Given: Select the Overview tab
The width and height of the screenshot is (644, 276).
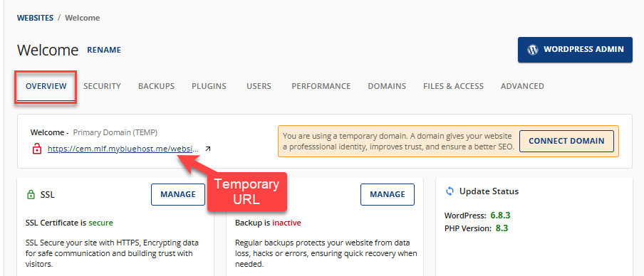Looking at the screenshot, I should click(x=46, y=87).
